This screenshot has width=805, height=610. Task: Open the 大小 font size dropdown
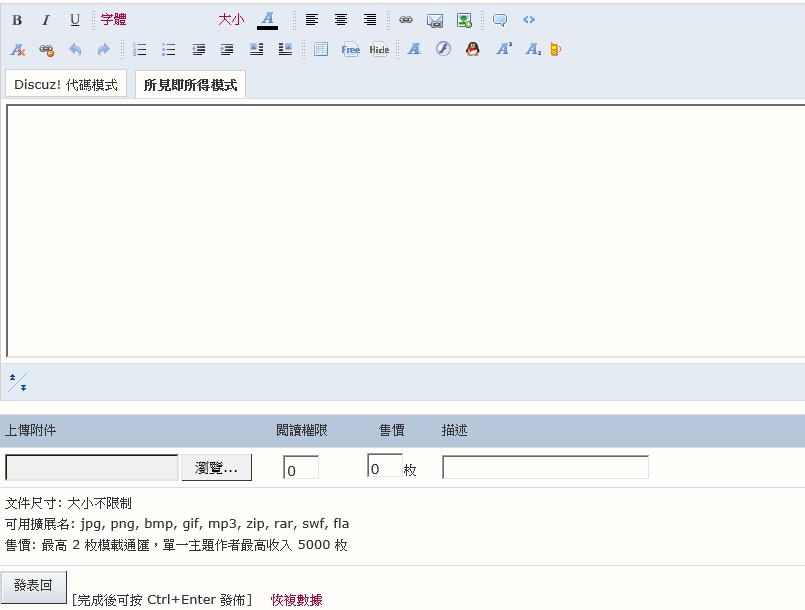pyautogui.click(x=231, y=20)
